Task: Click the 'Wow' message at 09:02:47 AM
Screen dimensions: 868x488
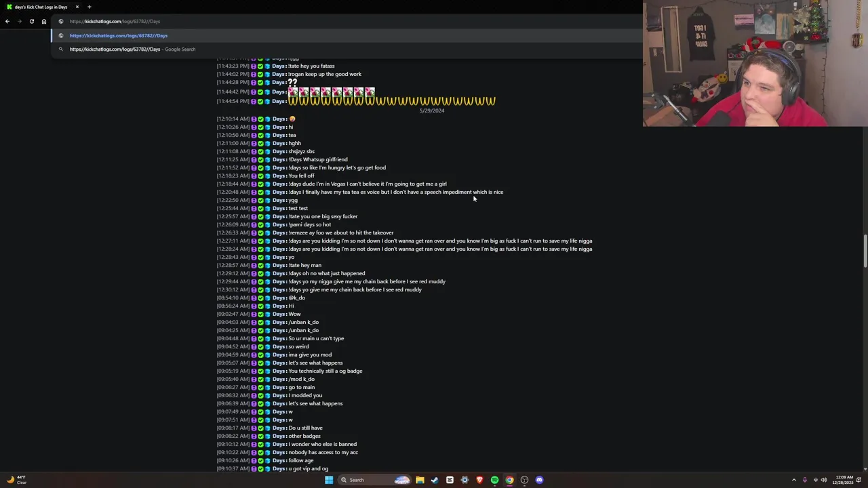Action: (x=294, y=314)
